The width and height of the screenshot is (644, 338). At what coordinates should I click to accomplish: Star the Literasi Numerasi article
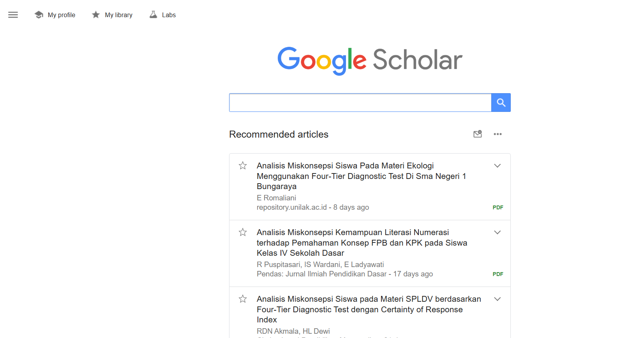tap(243, 232)
